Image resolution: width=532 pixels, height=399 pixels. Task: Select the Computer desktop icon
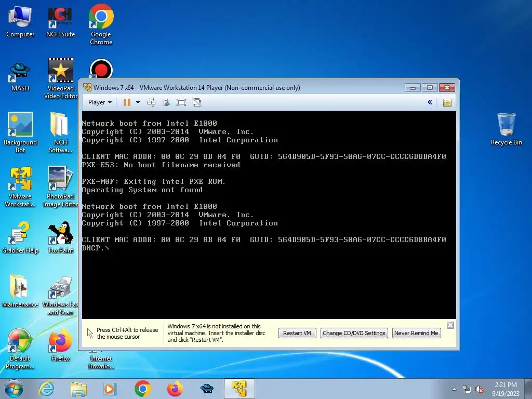20,21
